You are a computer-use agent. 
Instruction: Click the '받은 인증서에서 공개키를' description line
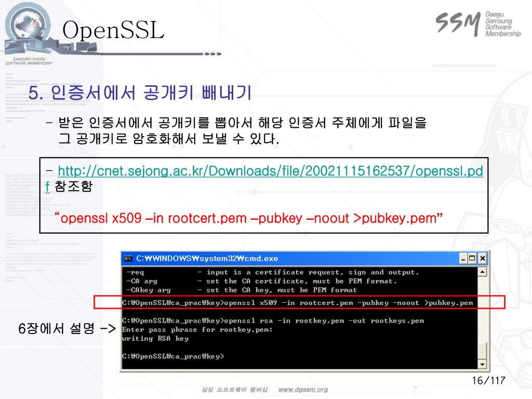point(242,123)
